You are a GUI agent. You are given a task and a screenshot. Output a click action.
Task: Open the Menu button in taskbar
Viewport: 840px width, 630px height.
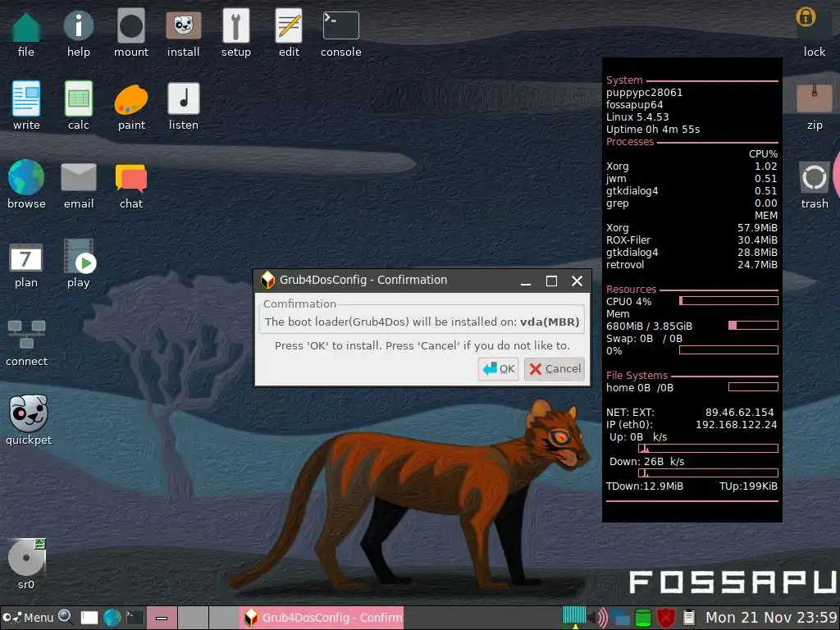point(28,618)
